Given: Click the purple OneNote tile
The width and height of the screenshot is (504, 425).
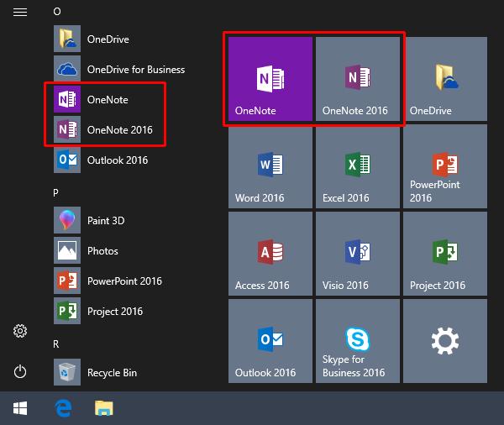Looking at the screenshot, I should tap(270, 81).
